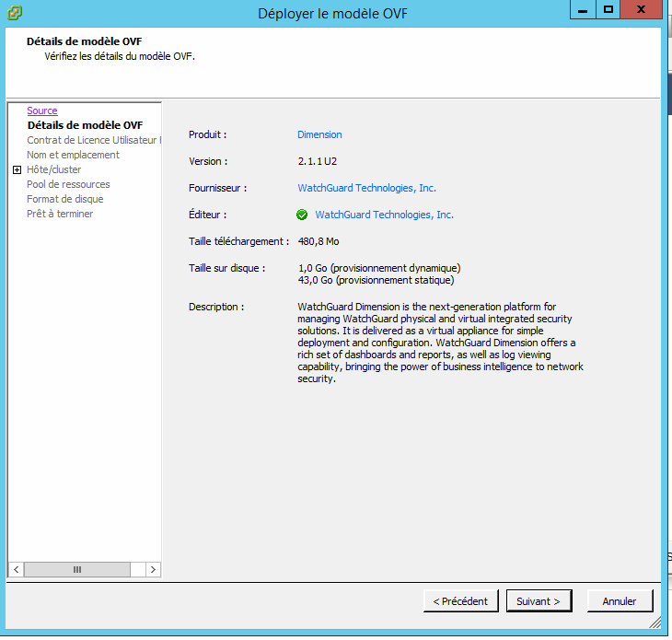Click the 1,0 Go provisionnement dynamique text
Image resolution: width=672 pixels, height=640 pixels.
pyautogui.click(x=379, y=268)
